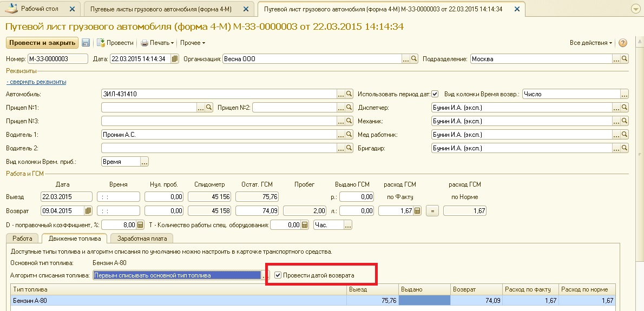
Task: Open selection list for Автомобиль field
Action: [341, 94]
